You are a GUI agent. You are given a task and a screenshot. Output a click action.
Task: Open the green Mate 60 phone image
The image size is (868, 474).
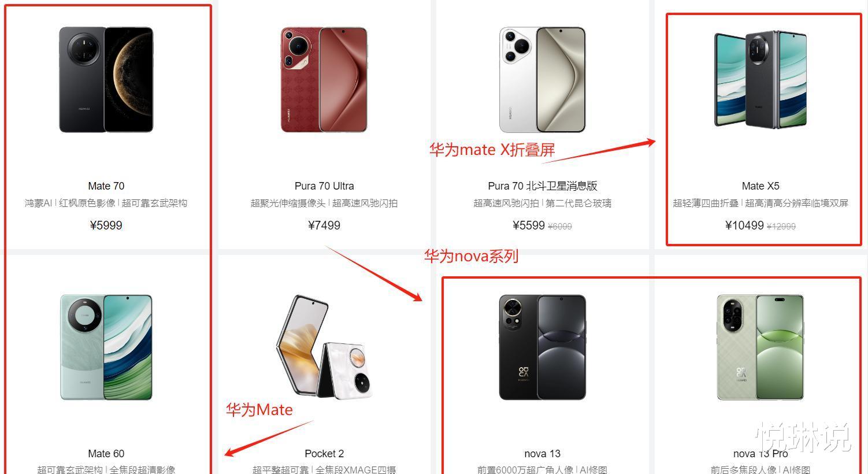pyautogui.click(x=106, y=347)
